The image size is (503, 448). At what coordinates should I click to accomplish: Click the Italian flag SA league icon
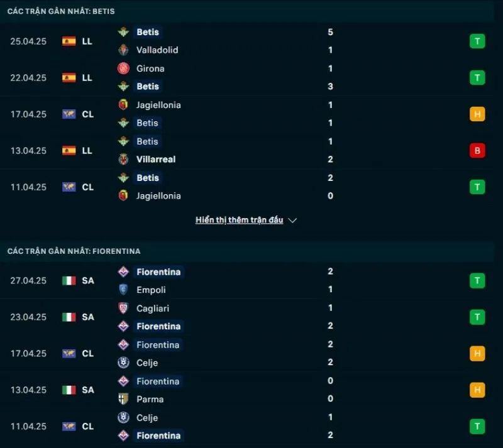pos(70,280)
